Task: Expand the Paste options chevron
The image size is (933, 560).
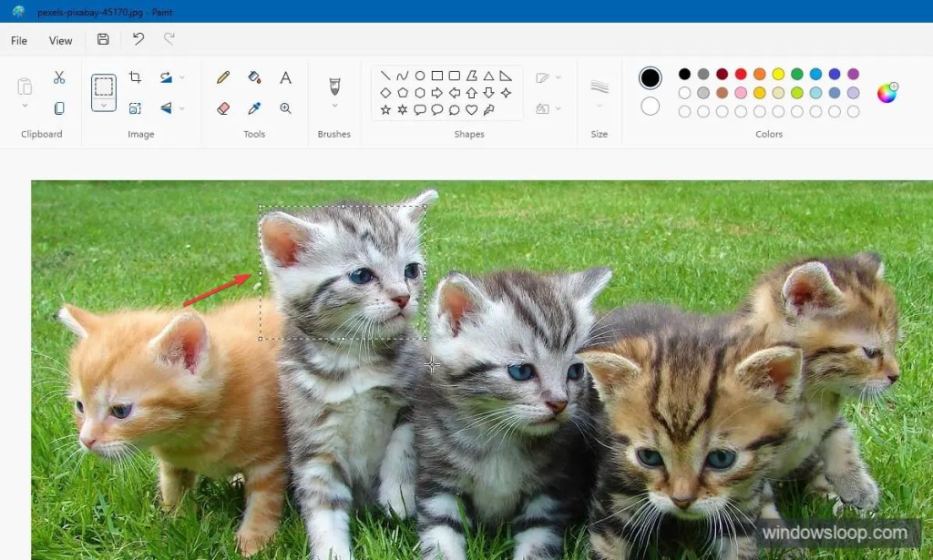Action: pyautogui.click(x=25, y=106)
